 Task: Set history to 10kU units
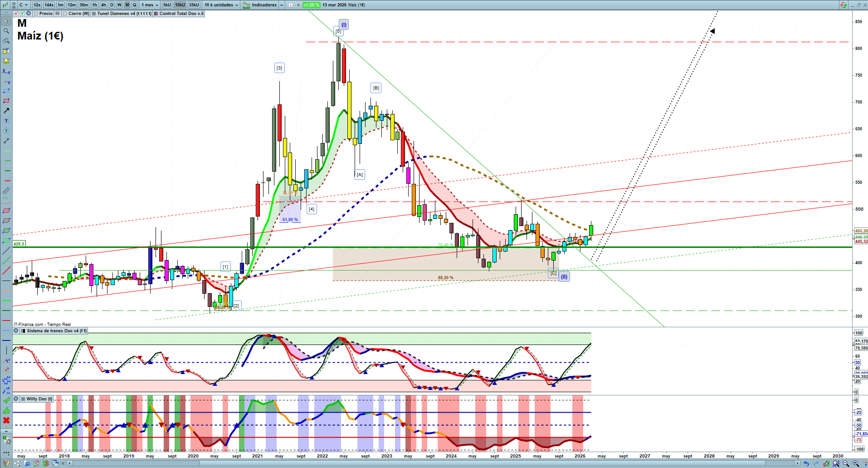coord(180,5)
